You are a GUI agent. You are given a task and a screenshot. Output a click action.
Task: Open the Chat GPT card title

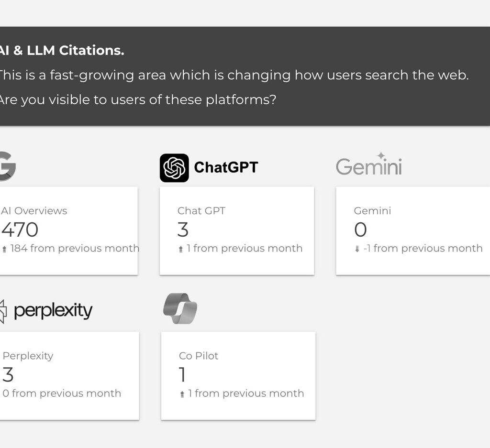pyautogui.click(x=201, y=211)
